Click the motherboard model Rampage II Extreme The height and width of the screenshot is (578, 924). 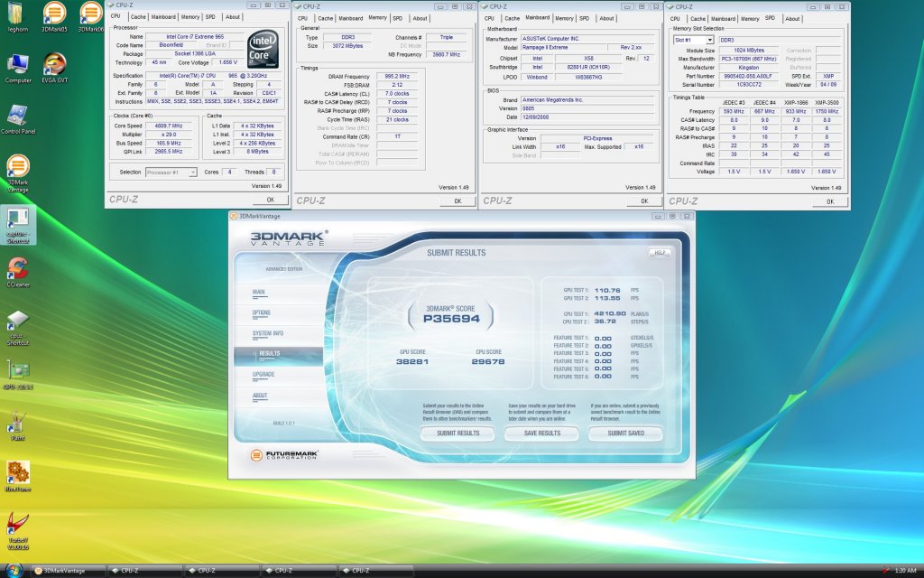(564, 47)
